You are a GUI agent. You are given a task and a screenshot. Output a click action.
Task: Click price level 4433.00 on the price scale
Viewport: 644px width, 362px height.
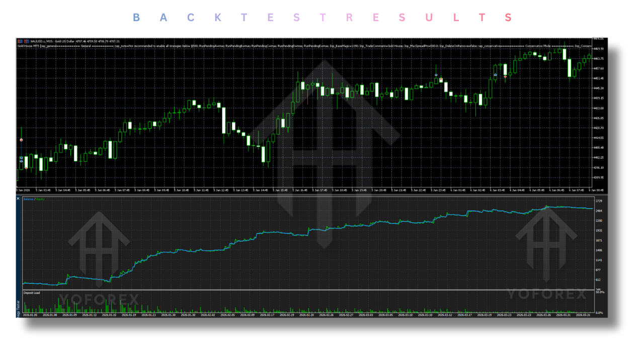pyautogui.click(x=598, y=108)
